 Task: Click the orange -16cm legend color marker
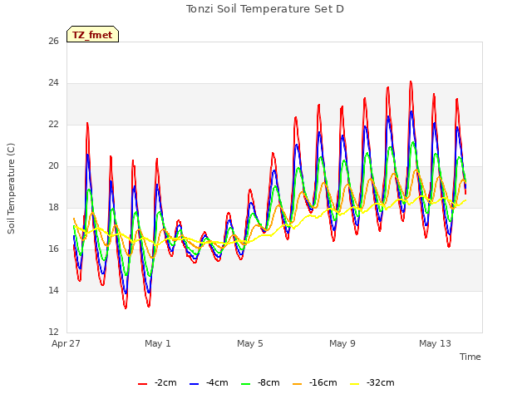[298, 384]
